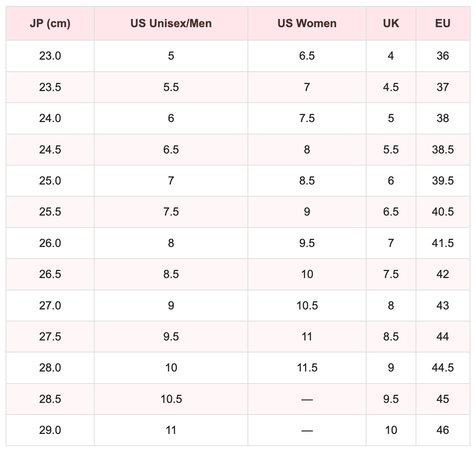476x453 pixels.
Task: Select the UK column header
Action: (391, 23)
